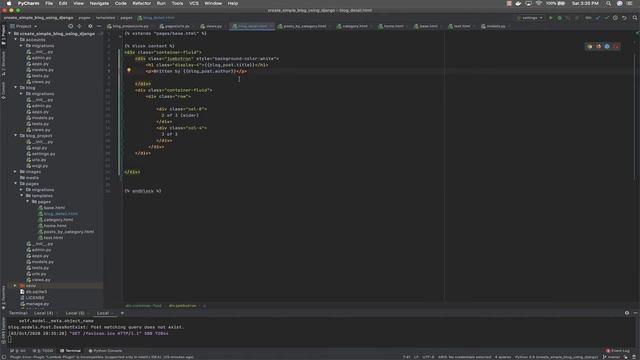Image resolution: width=640 pixels, height=360 pixels.
Task: Open the VCS menu
Action: click(193, 3)
